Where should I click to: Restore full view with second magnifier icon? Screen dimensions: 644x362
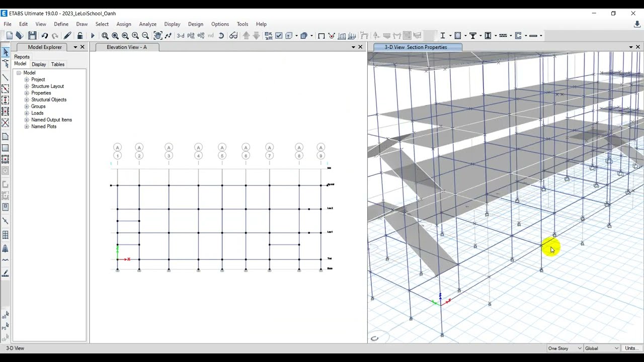(x=115, y=36)
